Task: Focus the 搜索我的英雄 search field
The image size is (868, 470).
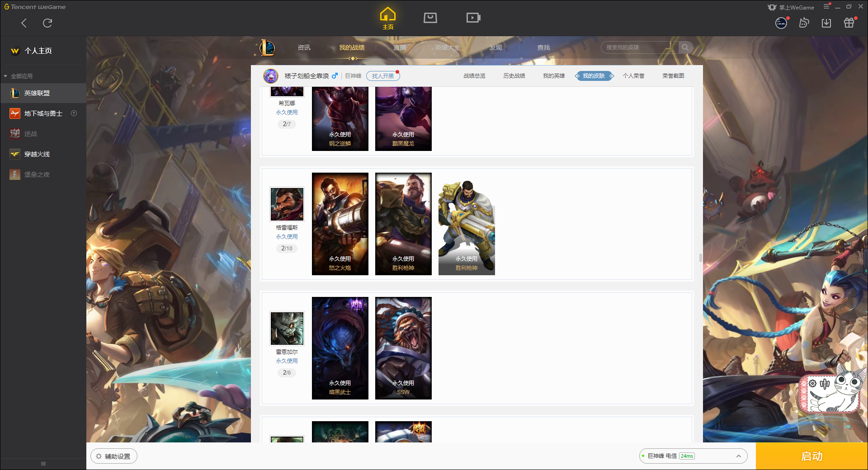Action: click(x=640, y=47)
